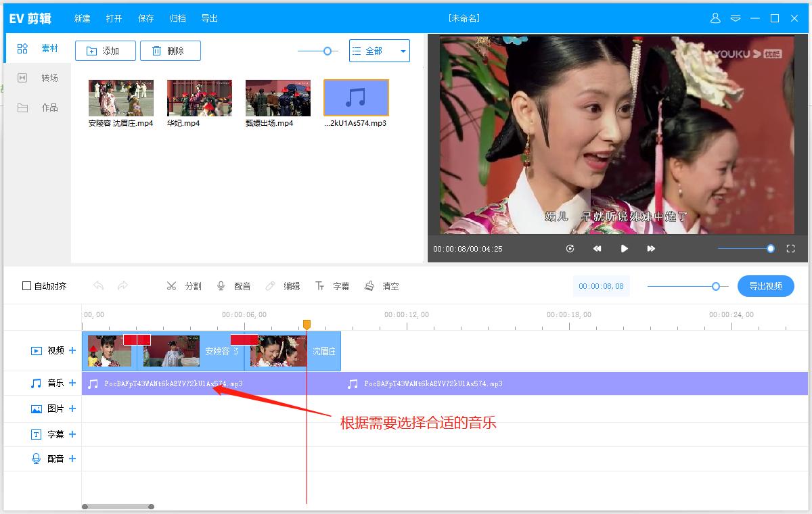Click the 图片 track icon
Image resolution: width=812 pixels, height=514 pixels.
[37, 409]
